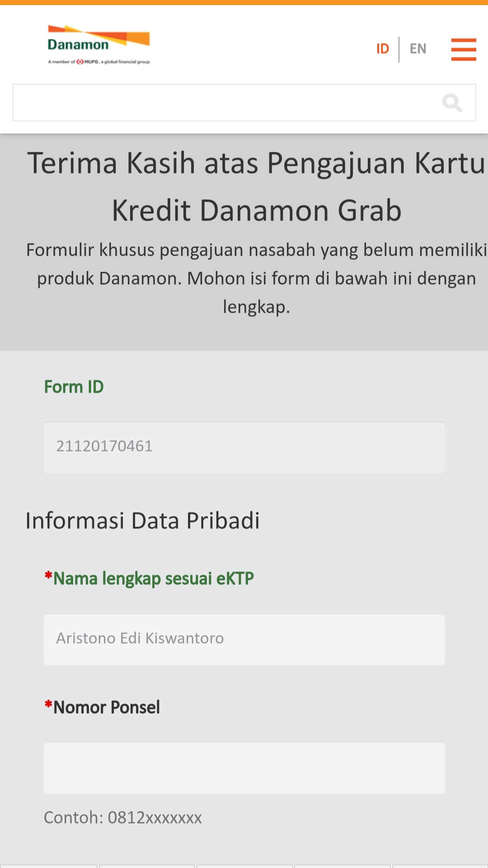The height and width of the screenshot is (868, 488).
Task: Click the Contoh: 0812xxxxxxx hint text
Action: click(123, 818)
